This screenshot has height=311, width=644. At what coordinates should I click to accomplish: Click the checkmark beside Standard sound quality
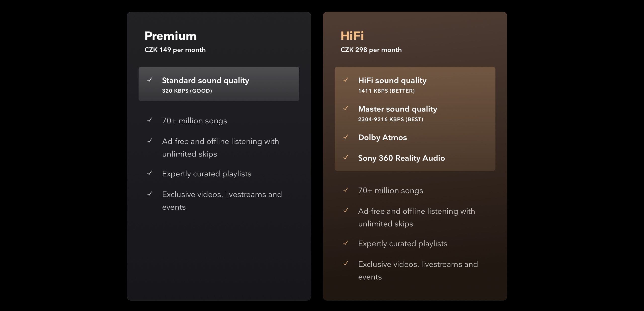coord(150,80)
